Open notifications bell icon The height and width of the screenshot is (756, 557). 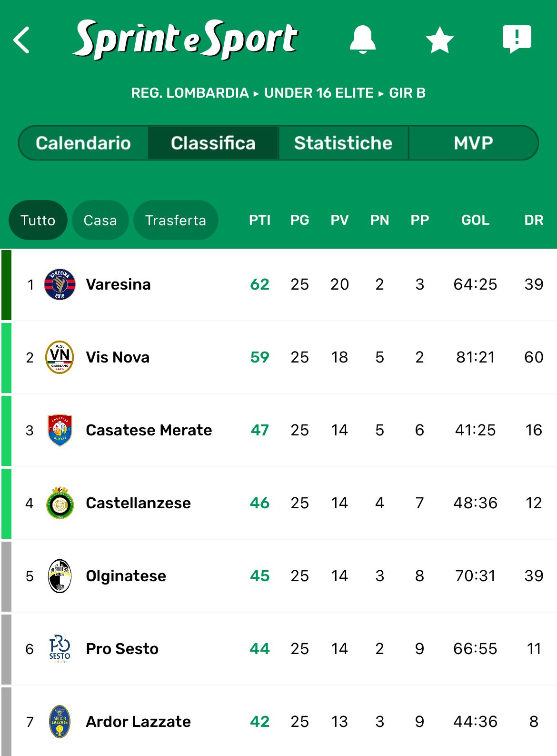click(363, 39)
